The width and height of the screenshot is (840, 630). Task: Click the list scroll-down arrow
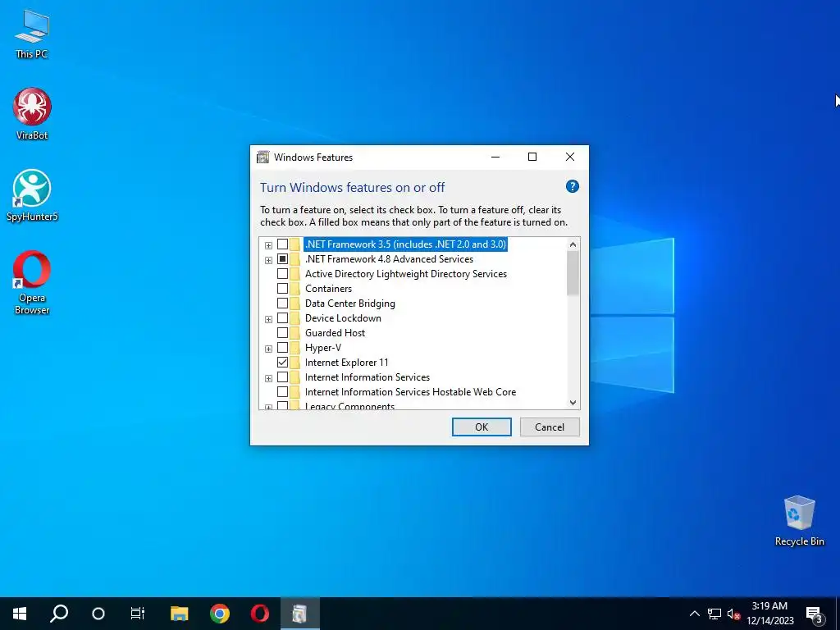[573, 403]
